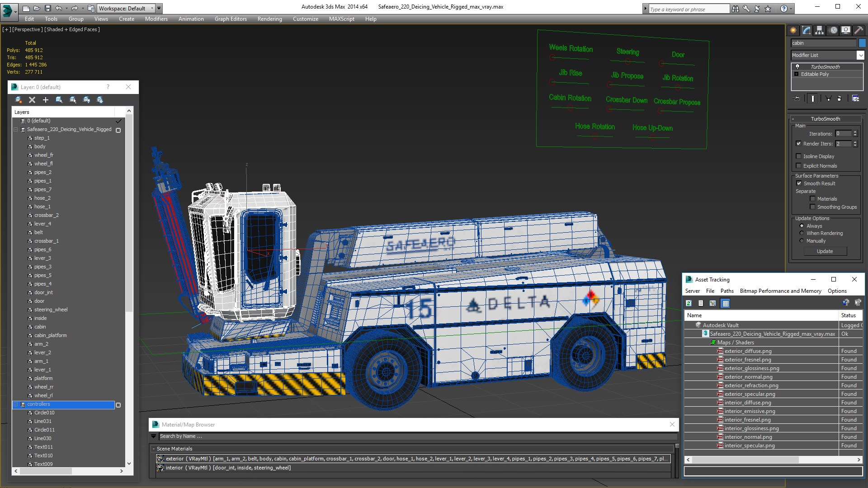Open the Rendering menu
This screenshot has width=868, height=488.
click(x=269, y=19)
